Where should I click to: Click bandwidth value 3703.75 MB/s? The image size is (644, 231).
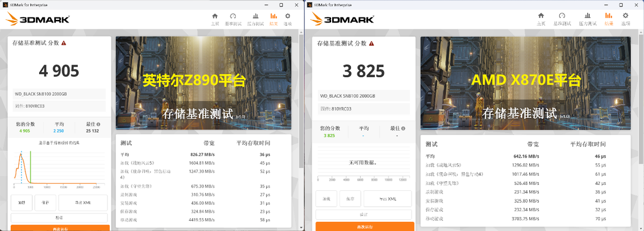coord(525,219)
